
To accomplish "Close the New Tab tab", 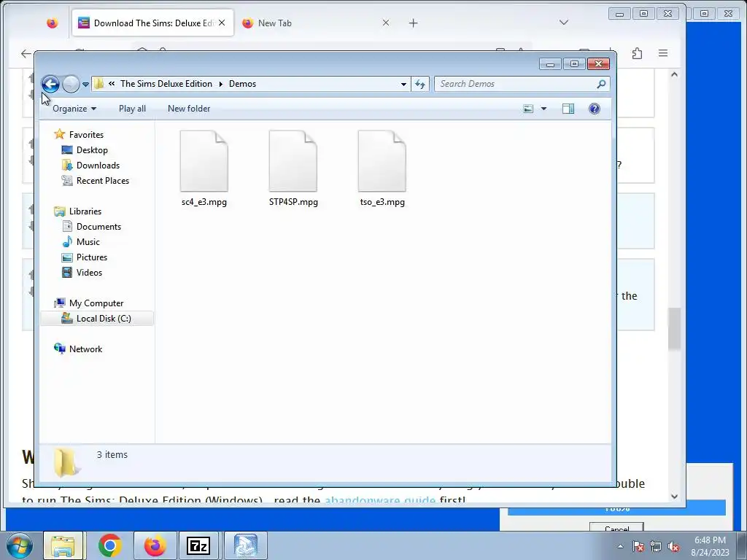I will point(386,23).
